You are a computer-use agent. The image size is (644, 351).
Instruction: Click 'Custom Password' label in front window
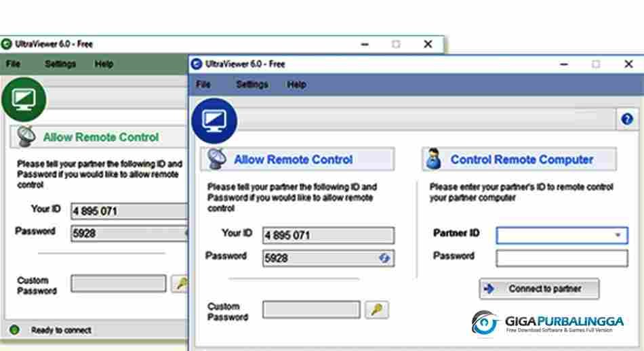point(228,312)
